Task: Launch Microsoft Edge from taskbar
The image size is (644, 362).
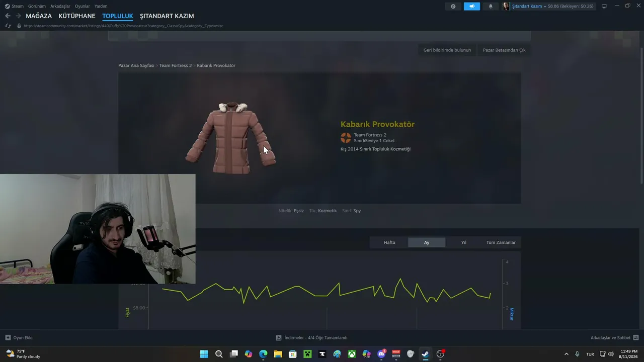Action: point(263,354)
